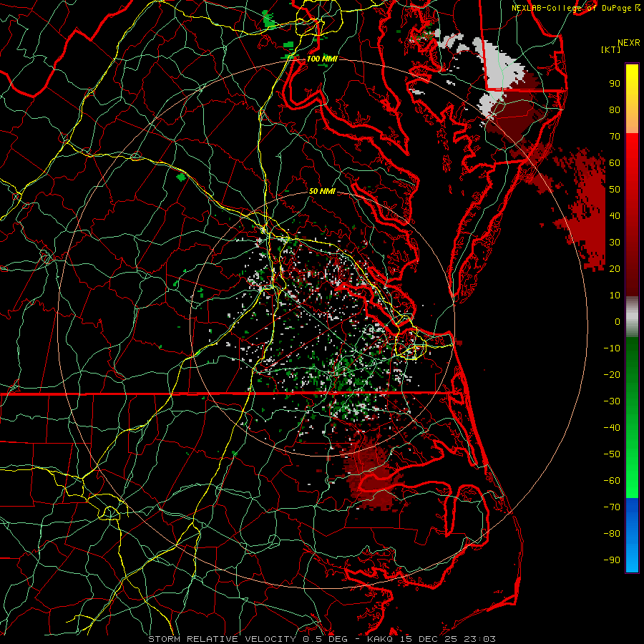
Task: Click the -70 value on velocity scale
Action: click(x=612, y=507)
